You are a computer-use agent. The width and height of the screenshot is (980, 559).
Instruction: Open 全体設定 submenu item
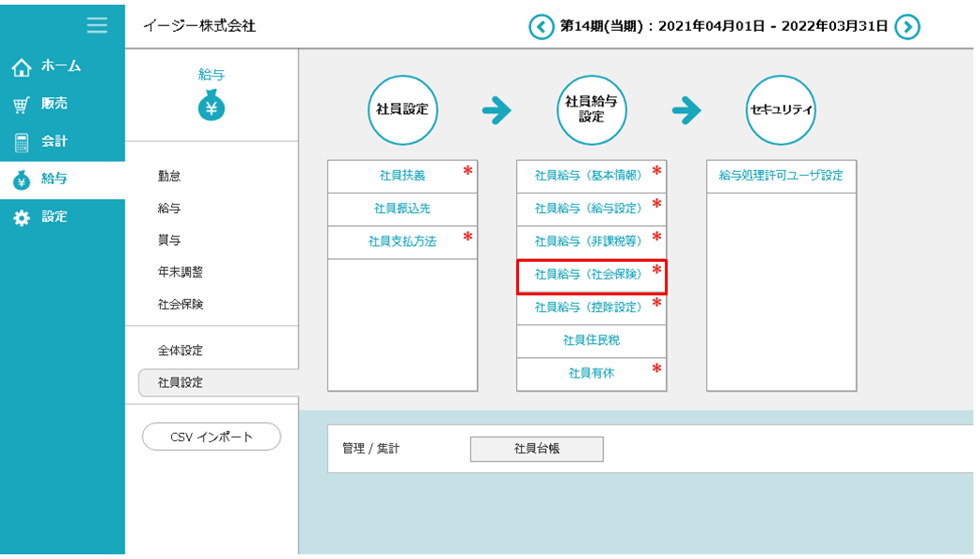[x=180, y=351]
